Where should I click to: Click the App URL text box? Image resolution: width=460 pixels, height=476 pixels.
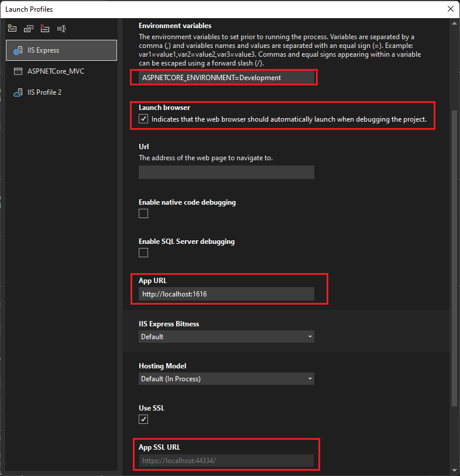coord(226,294)
